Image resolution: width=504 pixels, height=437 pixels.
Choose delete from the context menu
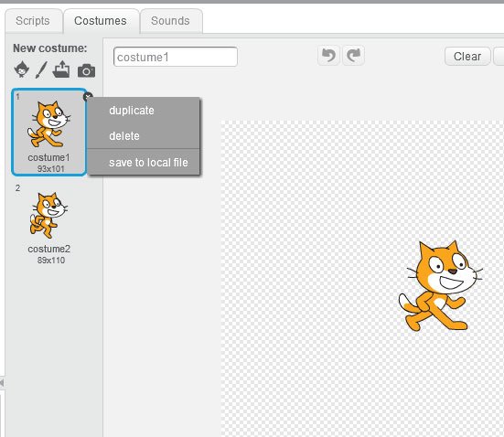click(x=144, y=136)
